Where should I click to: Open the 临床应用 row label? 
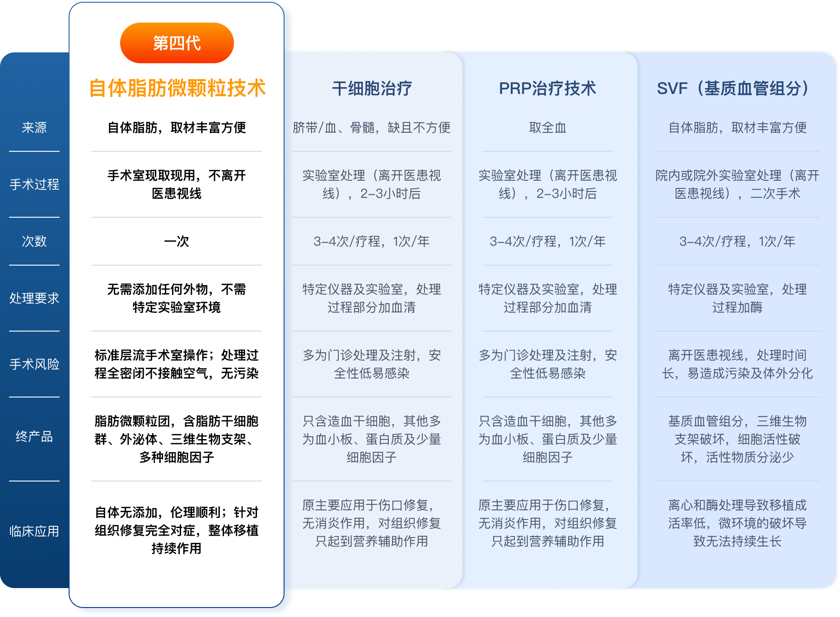(x=34, y=531)
